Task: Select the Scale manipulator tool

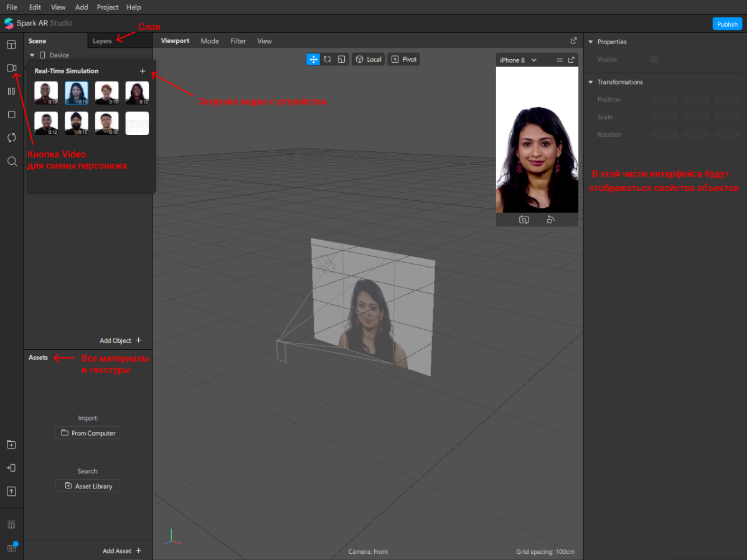Action: [x=341, y=59]
